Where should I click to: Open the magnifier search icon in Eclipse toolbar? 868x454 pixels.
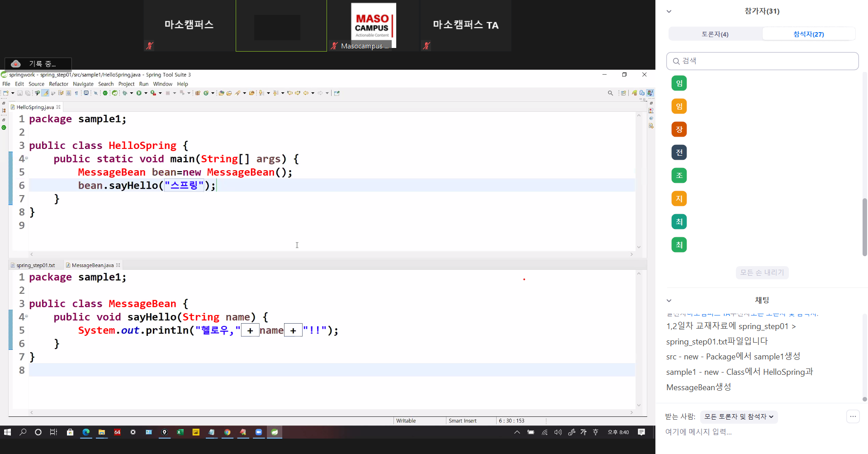click(610, 93)
